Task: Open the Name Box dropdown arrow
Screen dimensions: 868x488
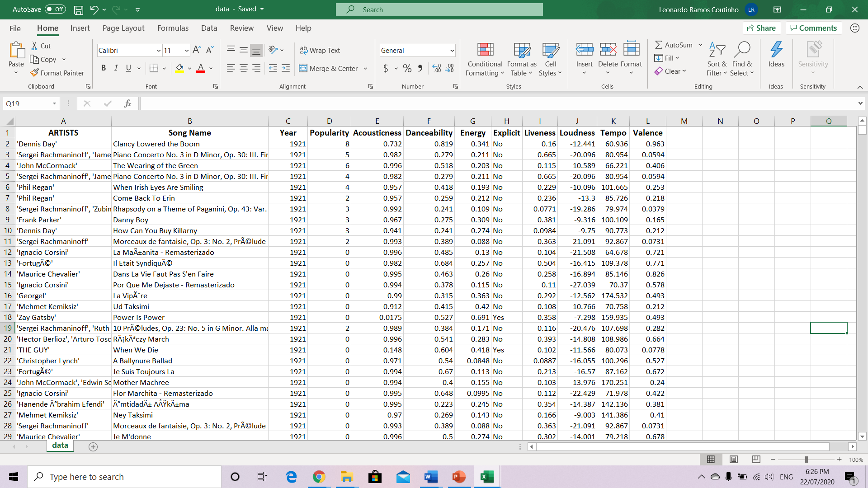Action: (54, 103)
